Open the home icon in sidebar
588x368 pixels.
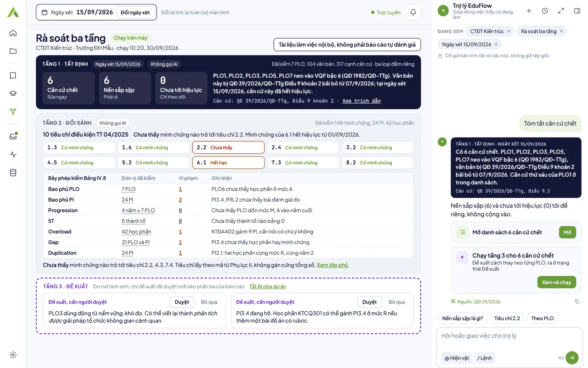13,33
